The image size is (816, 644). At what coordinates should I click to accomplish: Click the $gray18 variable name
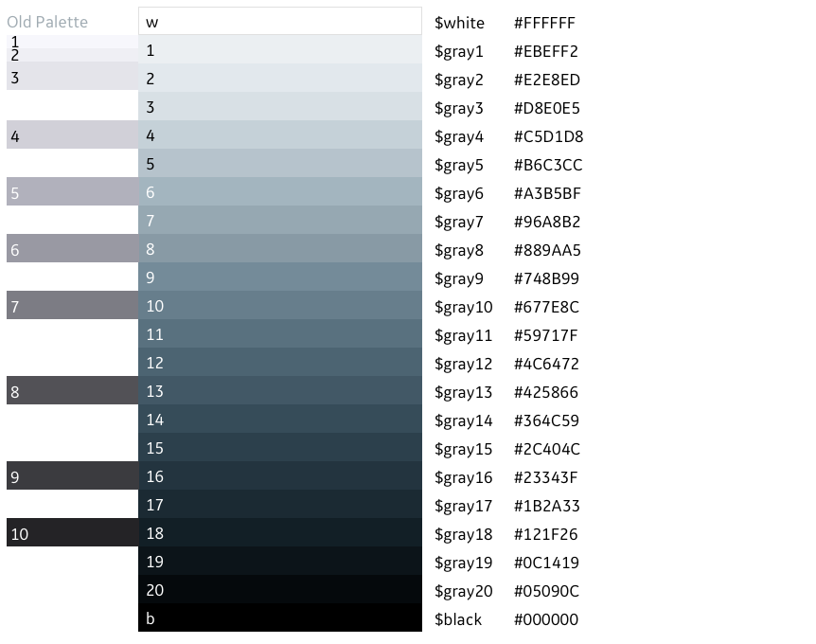(x=464, y=534)
